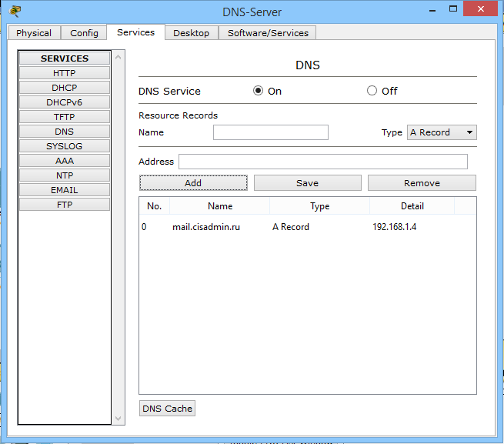504x444 pixels.
Task: Select the DNS Service On radio button
Action: pos(258,91)
